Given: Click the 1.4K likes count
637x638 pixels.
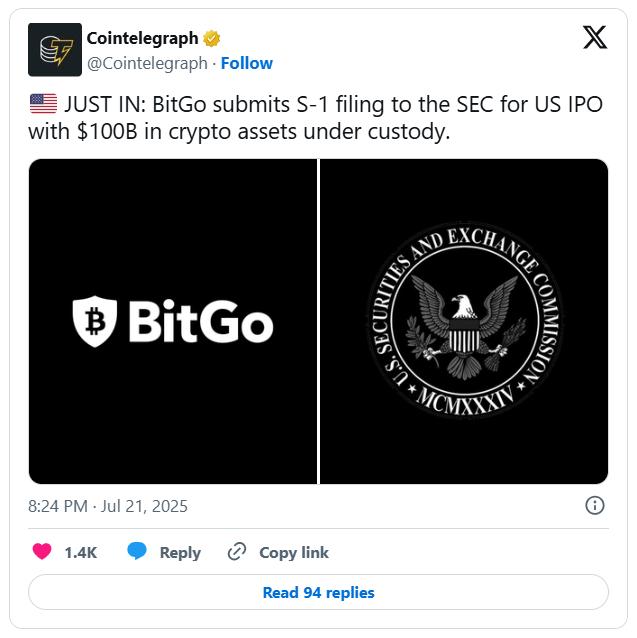Looking at the screenshot, I should click(81, 553).
